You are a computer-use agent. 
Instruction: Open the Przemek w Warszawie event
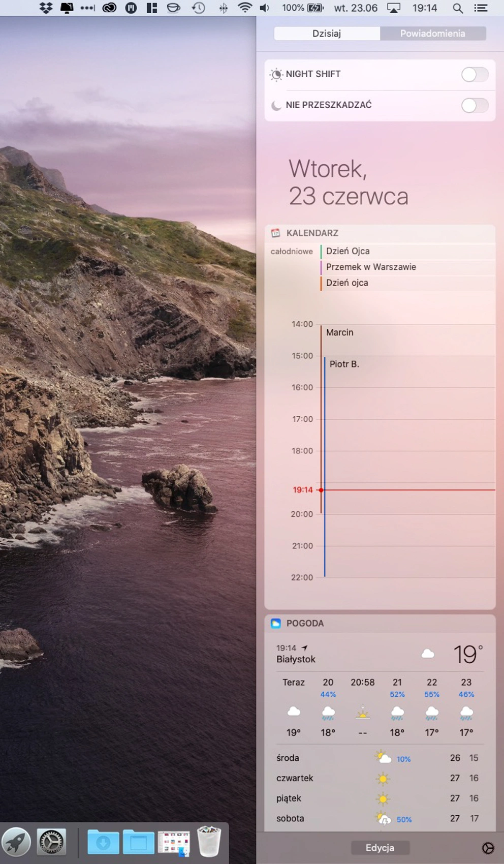(371, 267)
